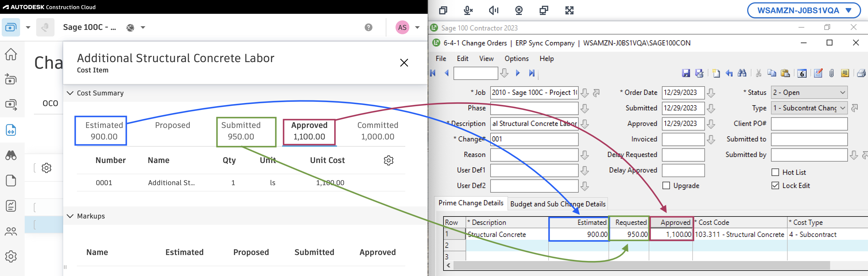Screen dimensions: 868x276
Task: Open the View menu in Sage
Action: coord(486,58)
